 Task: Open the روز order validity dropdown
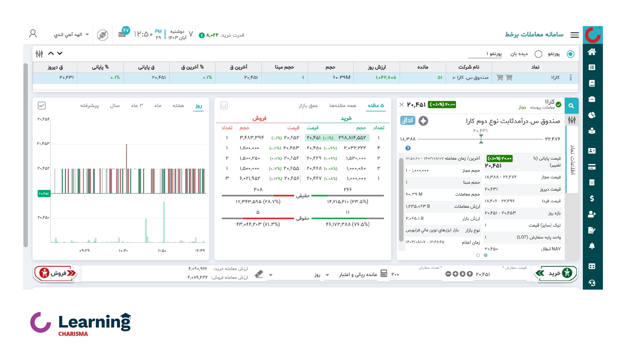pyautogui.click(x=294, y=275)
